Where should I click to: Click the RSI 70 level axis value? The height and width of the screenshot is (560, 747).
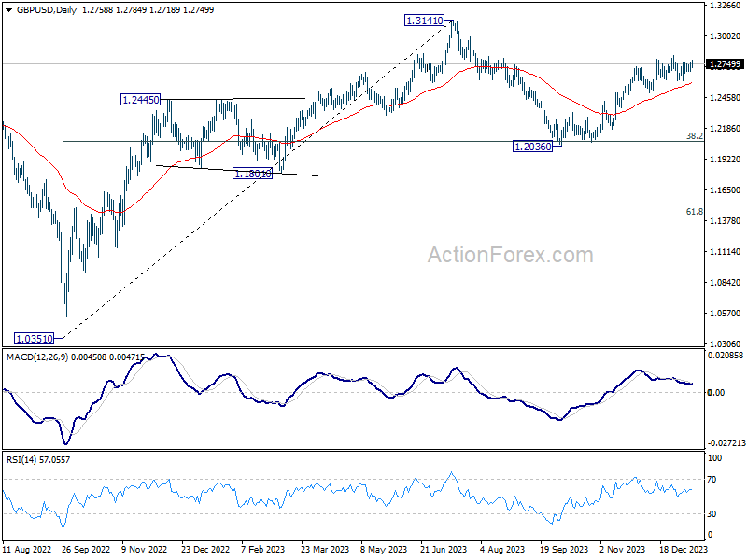[x=716, y=479]
